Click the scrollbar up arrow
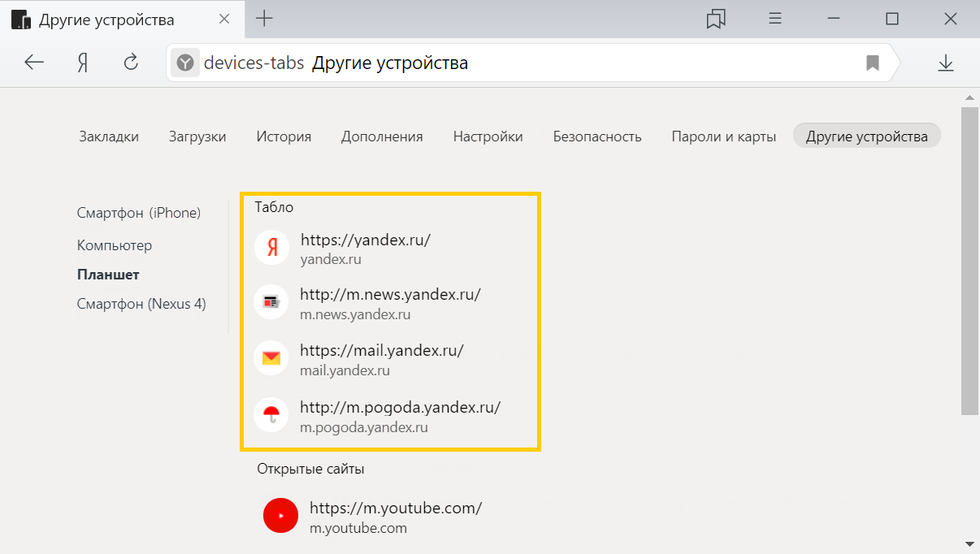980x554 pixels. (968, 97)
